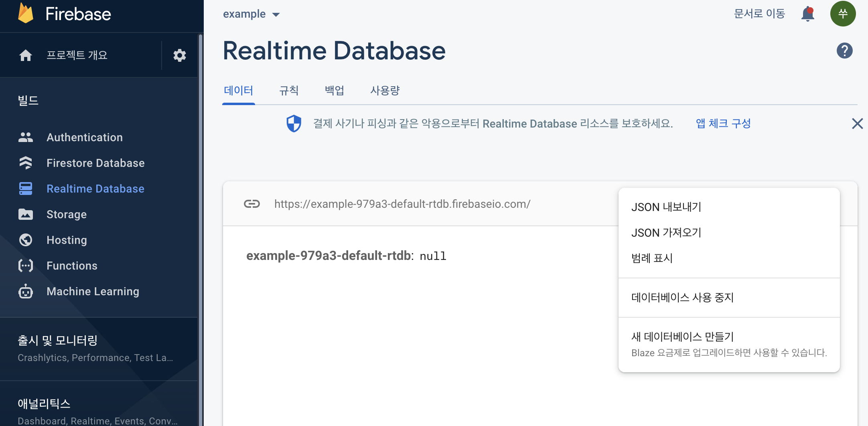Open Authentication in the sidebar
This screenshot has height=426, width=868.
point(99,137)
